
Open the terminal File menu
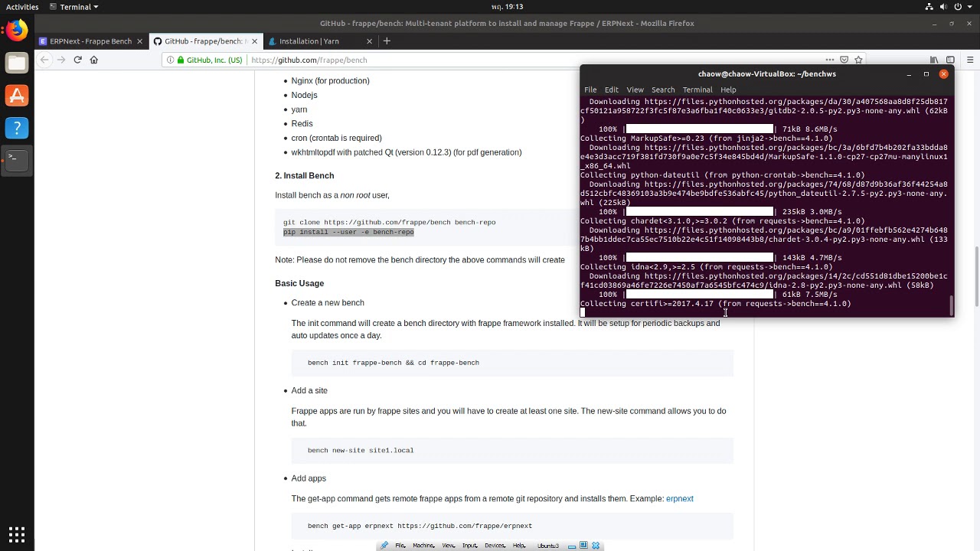point(590,90)
